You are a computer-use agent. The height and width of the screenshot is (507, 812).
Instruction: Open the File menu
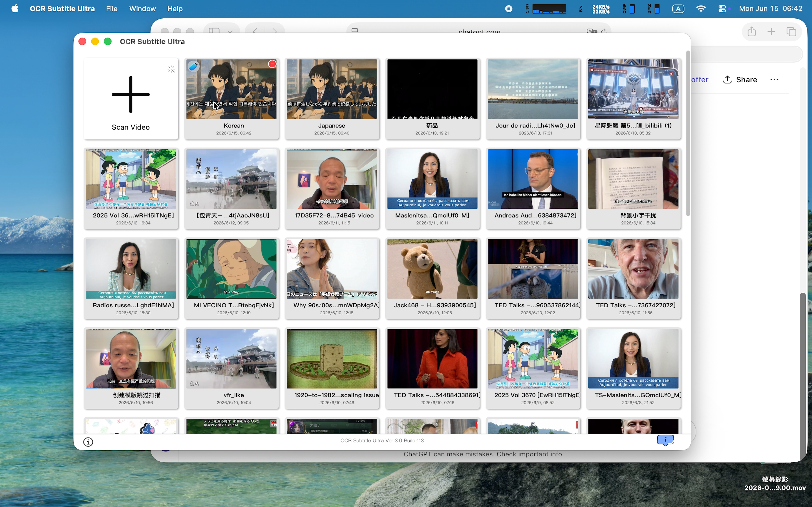[x=112, y=9]
